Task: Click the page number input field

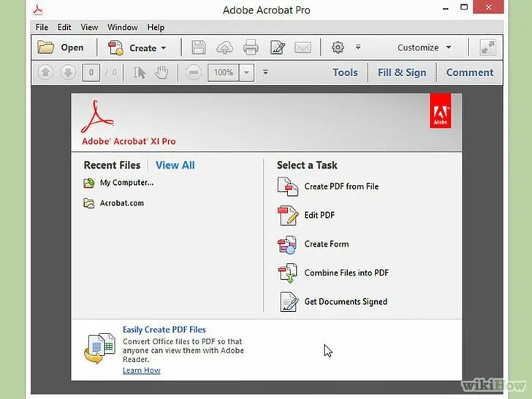Action: [91, 72]
